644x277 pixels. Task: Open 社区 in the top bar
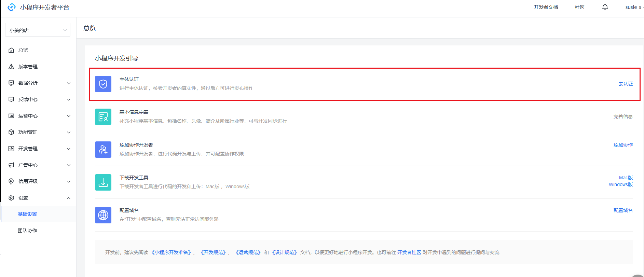click(x=580, y=7)
